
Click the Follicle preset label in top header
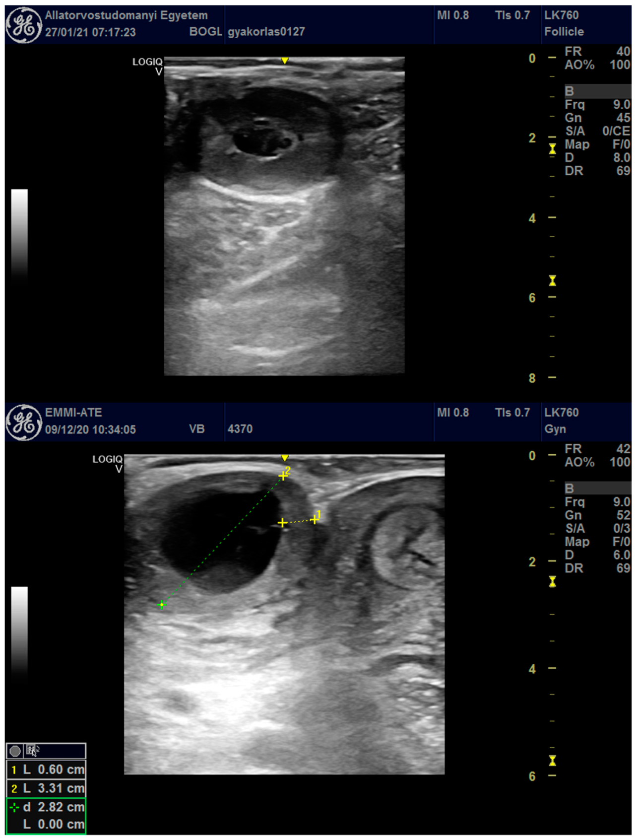564,32
